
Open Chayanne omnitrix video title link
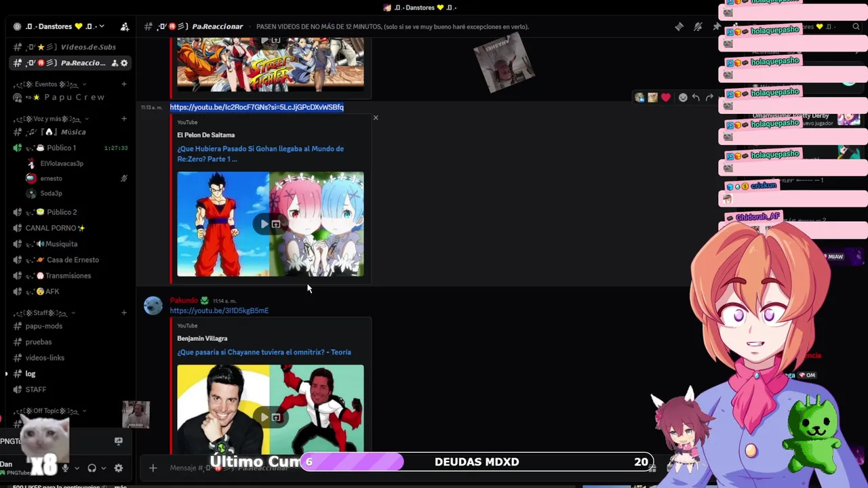click(x=264, y=352)
